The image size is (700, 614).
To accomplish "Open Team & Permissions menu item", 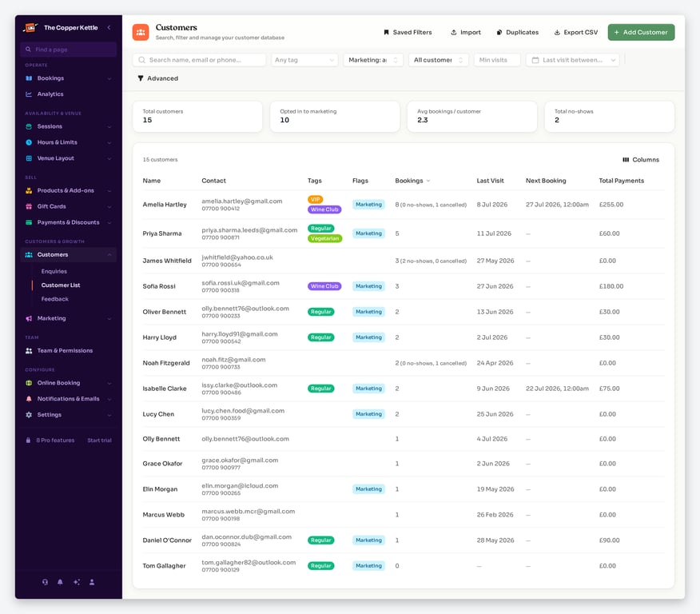I will (x=68, y=350).
